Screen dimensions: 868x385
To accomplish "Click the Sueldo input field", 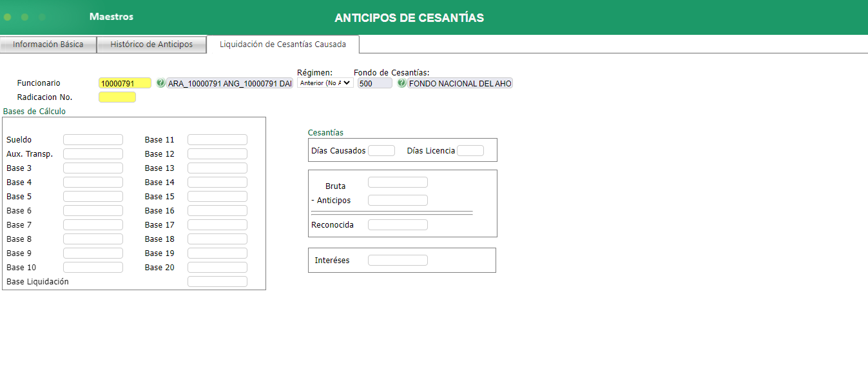I will pos(93,139).
